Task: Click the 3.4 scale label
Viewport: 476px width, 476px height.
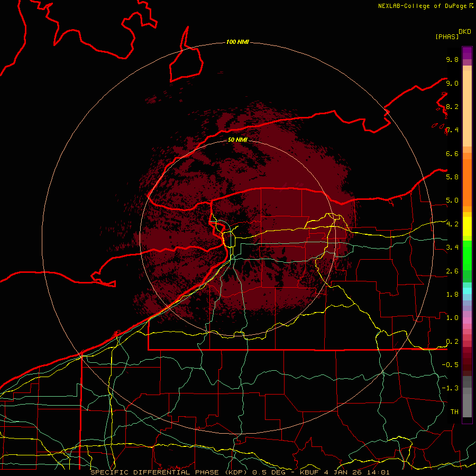Action: click(452, 248)
